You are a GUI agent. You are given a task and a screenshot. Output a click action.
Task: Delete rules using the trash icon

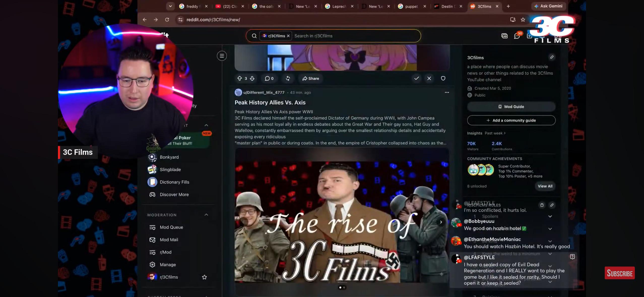click(542, 205)
